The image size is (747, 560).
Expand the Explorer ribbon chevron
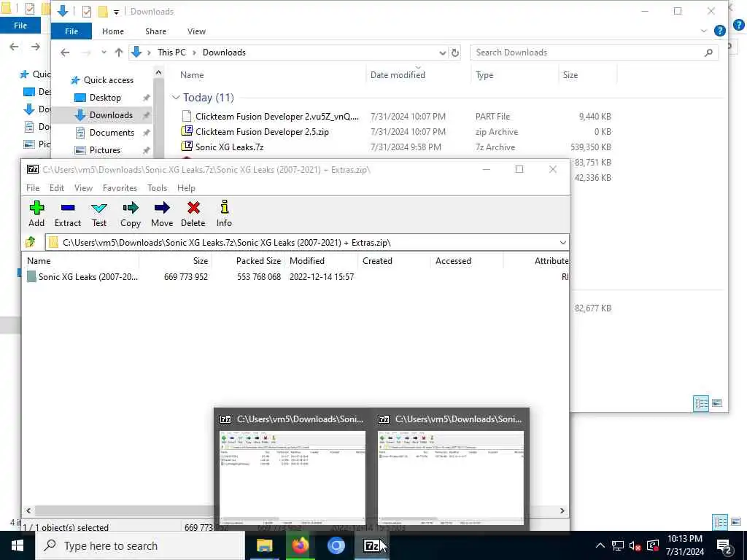(704, 31)
